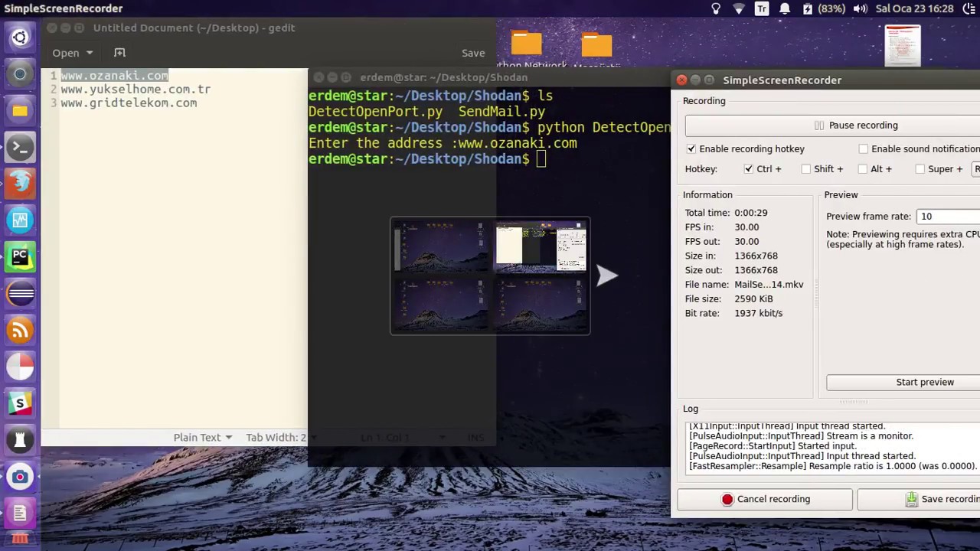Screen dimensions: 980x551
Task: Open the orange RSS feed reader dock icon
Action: click(20, 331)
